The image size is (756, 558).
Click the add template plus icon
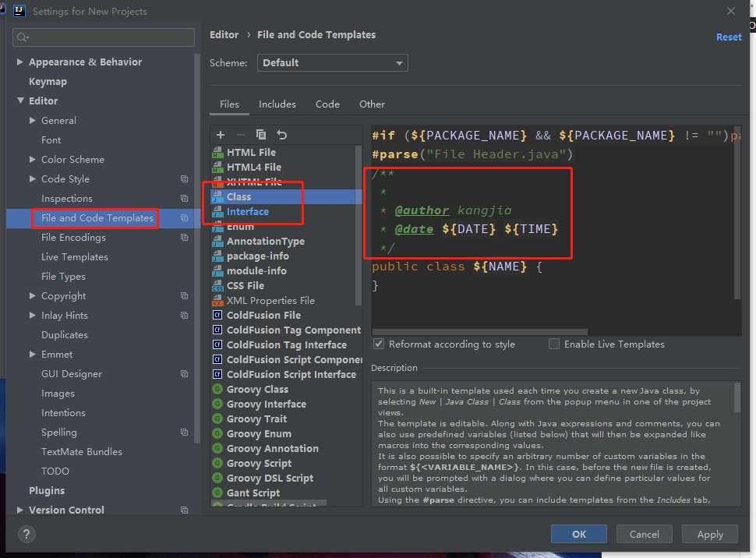click(x=221, y=135)
